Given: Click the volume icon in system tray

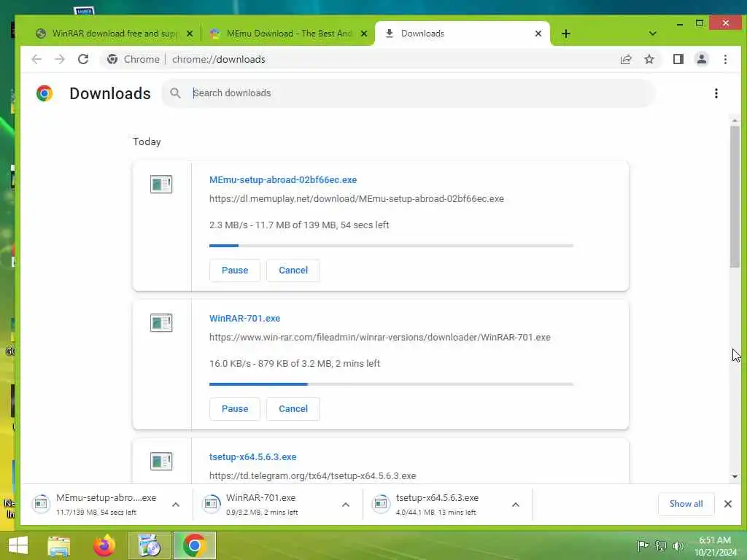Looking at the screenshot, I should tap(678, 545).
